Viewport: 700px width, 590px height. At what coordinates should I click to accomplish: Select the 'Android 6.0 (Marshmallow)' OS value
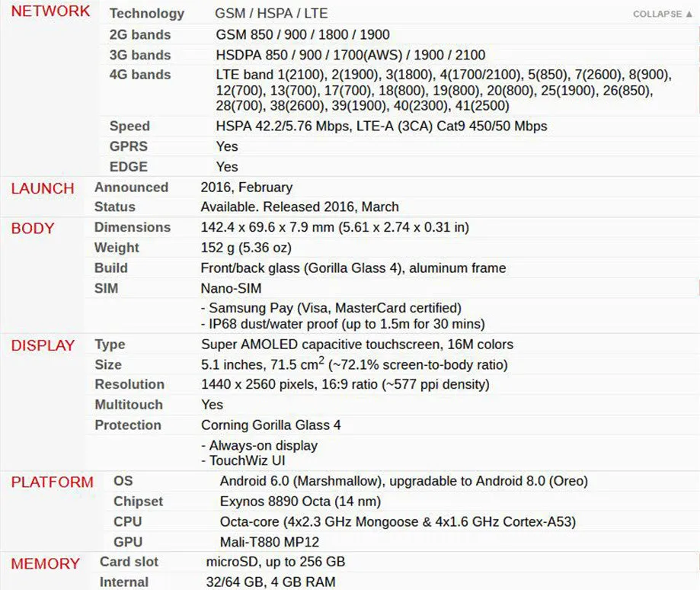coord(404,480)
